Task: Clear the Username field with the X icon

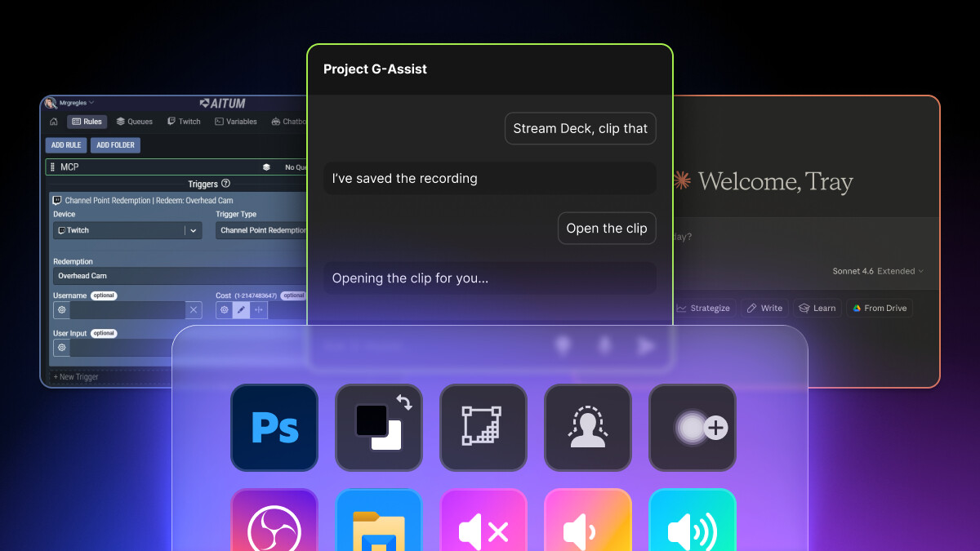Action: coord(194,310)
